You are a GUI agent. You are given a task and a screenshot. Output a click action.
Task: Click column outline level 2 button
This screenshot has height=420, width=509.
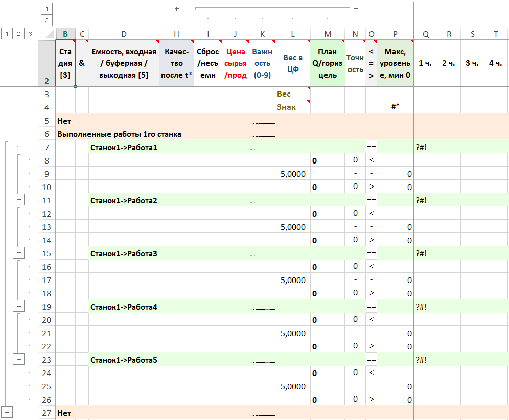47,20
